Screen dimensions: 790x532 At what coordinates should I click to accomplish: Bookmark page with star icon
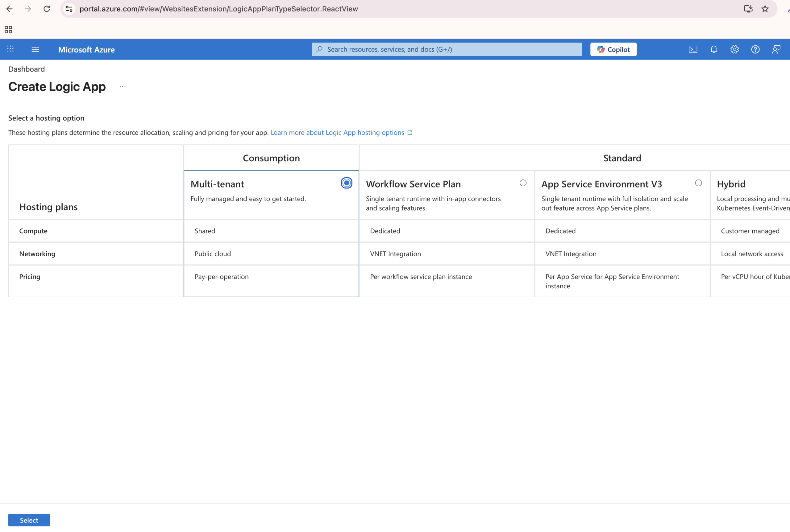pos(765,9)
